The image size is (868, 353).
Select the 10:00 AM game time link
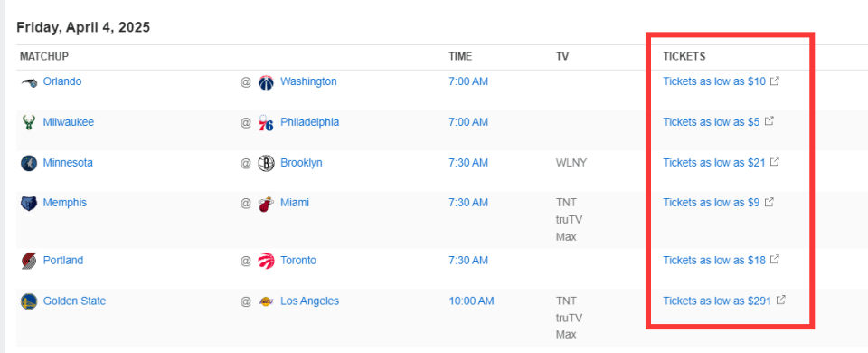(x=471, y=301)
